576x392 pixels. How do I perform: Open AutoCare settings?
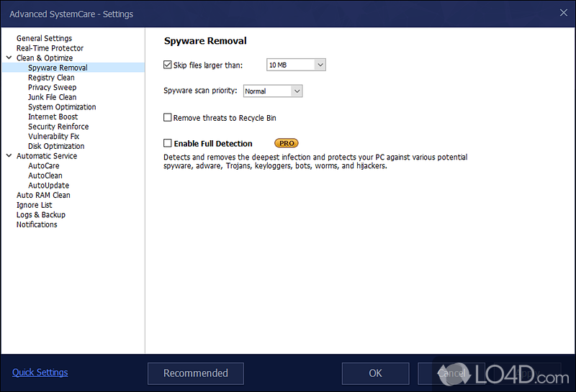44,165
